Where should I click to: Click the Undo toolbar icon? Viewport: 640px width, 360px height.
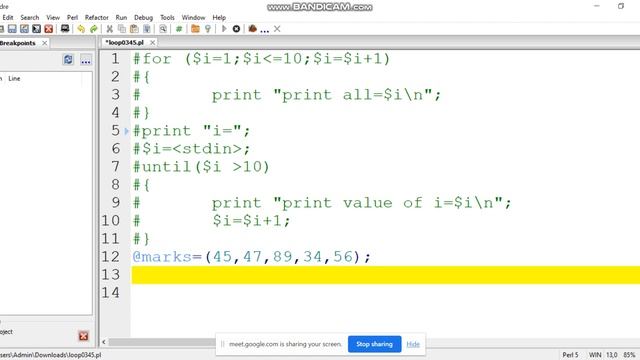click(81, 29)
